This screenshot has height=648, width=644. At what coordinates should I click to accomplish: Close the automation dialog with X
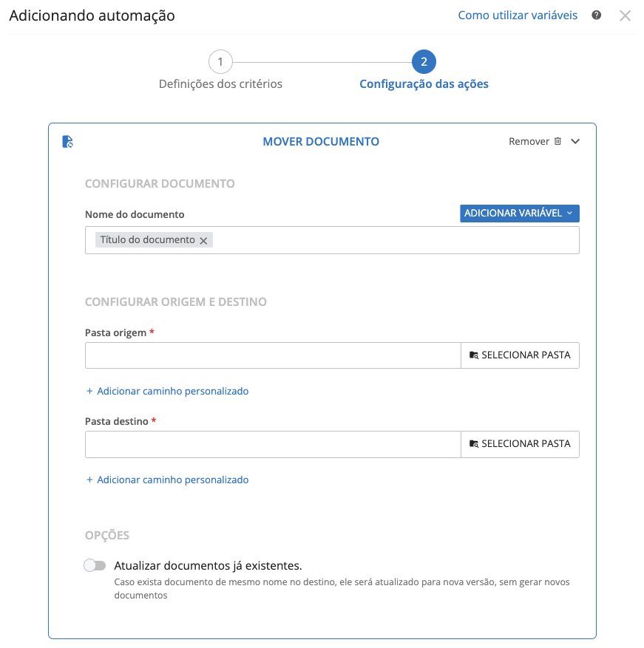coord(625,16)
